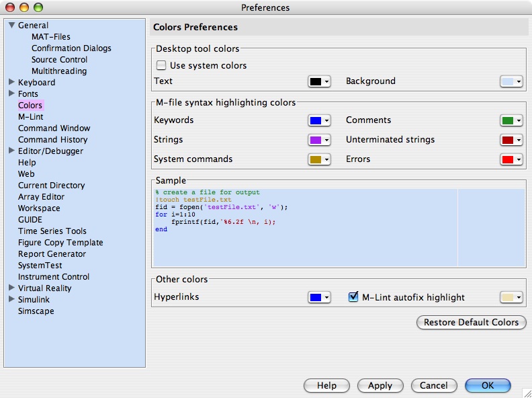The height and width of the screenshot is (398, 532).
Task: Expand the Editor/Debugger tree node
Action: [x=11, y=151]
